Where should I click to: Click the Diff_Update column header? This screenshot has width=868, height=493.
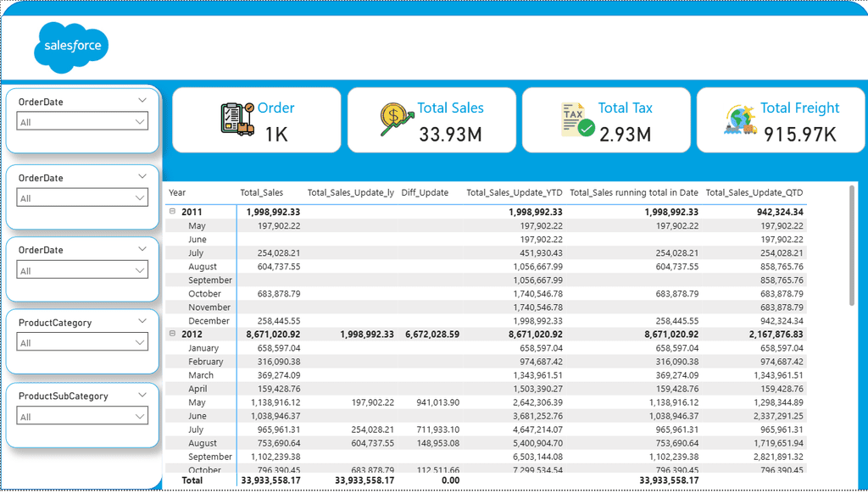[x=425, y=193]
